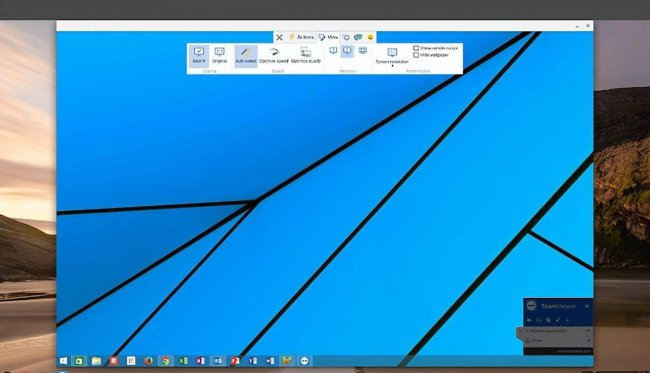Click the chat icon in TeamViewer panel
Screen dimensions: 650x373
coord(548,320)
